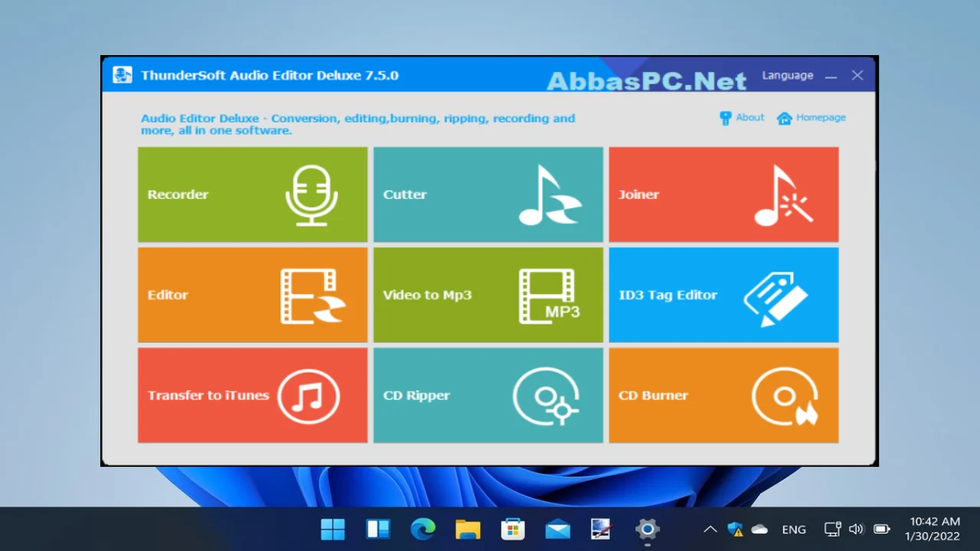Open the CD Ripper disc icon

click(547, 396)
